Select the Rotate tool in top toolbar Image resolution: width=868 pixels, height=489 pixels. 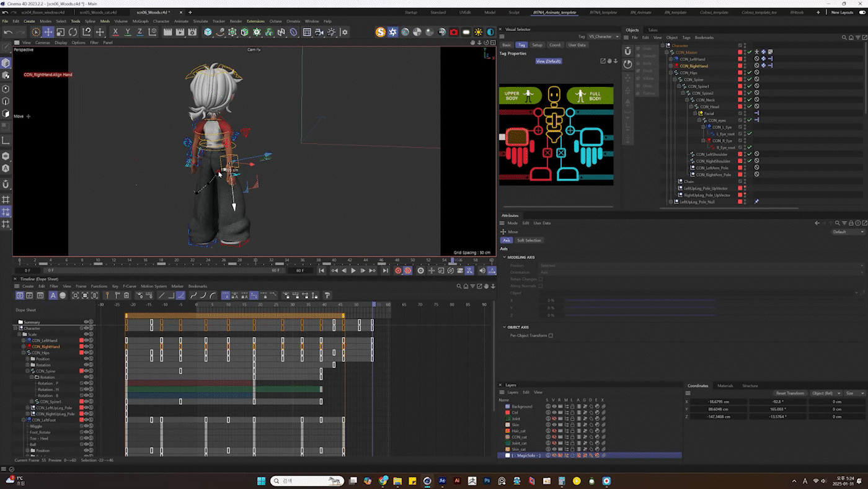tap(73, 32)
